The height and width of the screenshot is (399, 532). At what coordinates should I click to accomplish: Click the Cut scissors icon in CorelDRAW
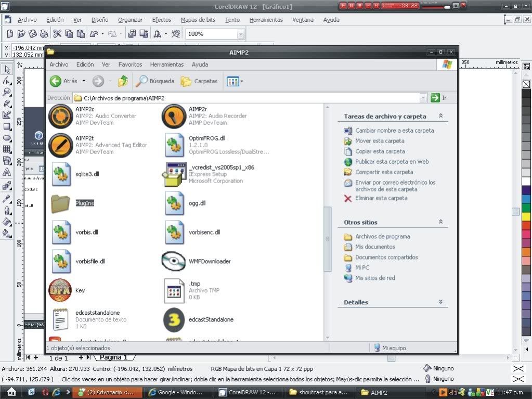click(57, 34)
